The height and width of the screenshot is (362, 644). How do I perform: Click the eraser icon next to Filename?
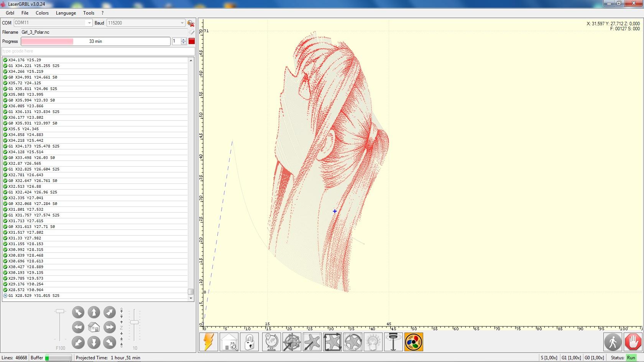191,32
